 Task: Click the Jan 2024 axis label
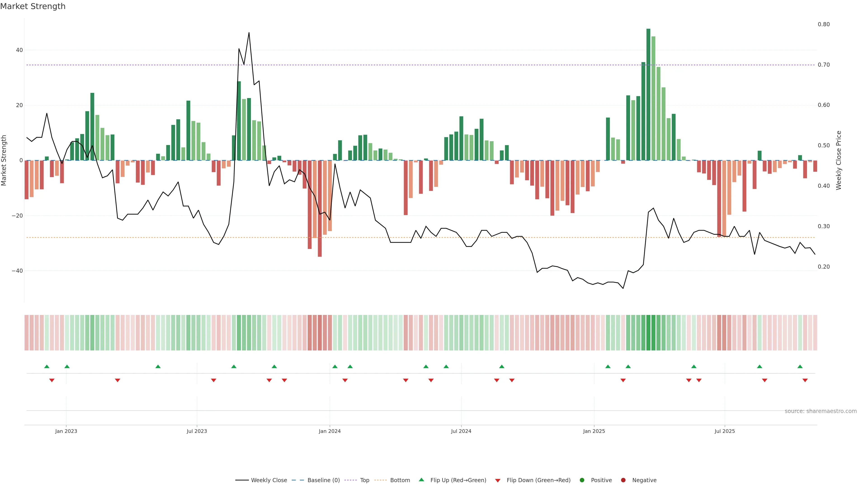coord(330,431)
